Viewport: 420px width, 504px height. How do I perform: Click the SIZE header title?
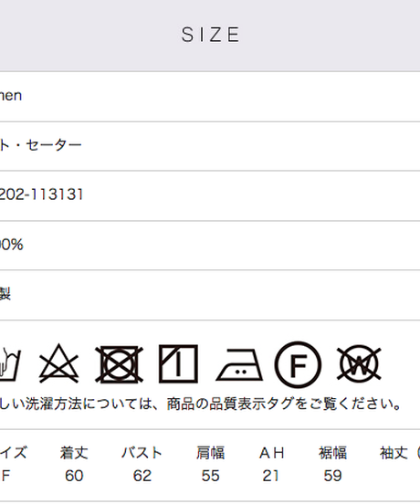pyautogui.click(x=211, y=35)
